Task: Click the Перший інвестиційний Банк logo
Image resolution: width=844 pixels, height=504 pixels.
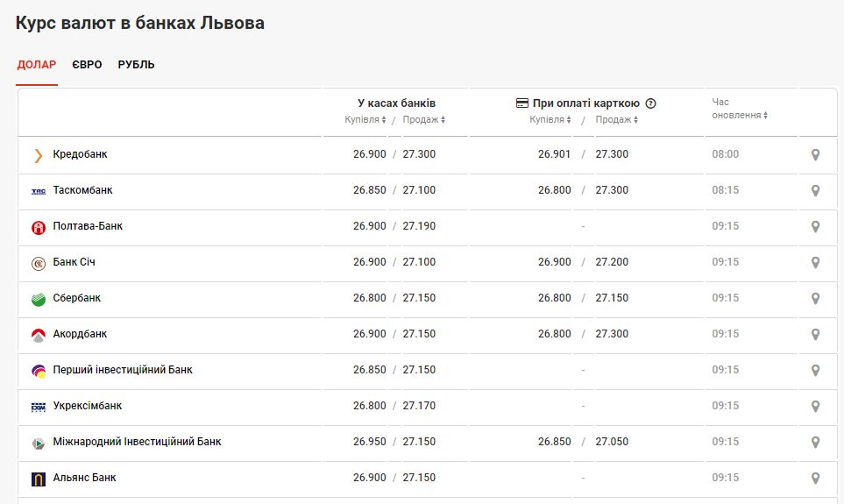Action: [x=39, y=371]
